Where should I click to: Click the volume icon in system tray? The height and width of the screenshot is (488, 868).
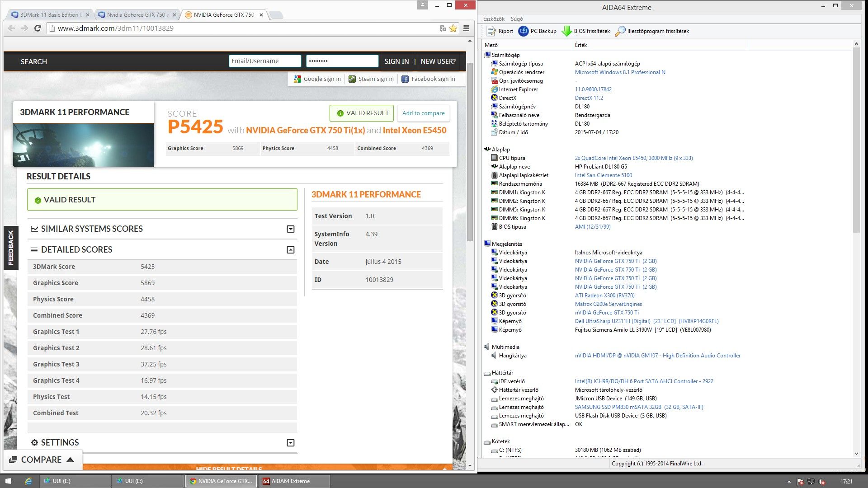[822, 482]
